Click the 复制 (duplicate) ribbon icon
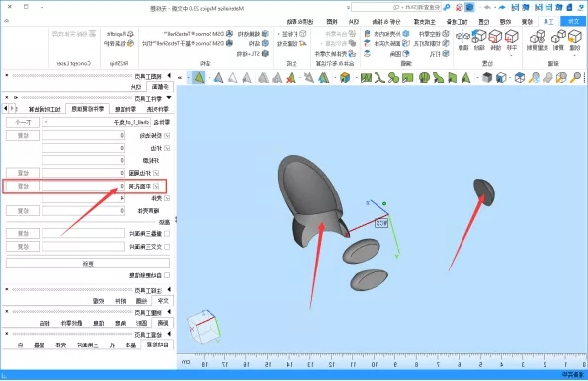 pos(558,37)
